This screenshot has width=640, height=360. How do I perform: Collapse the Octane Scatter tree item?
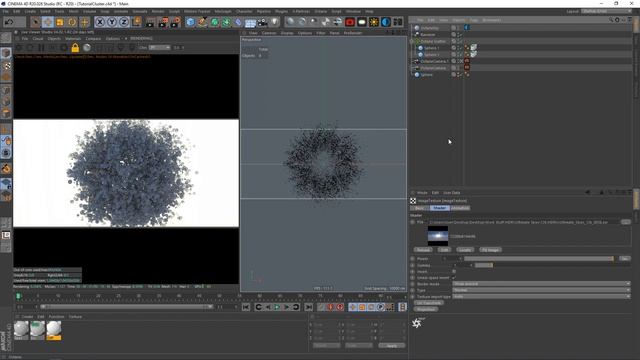(x=412, y=41)
